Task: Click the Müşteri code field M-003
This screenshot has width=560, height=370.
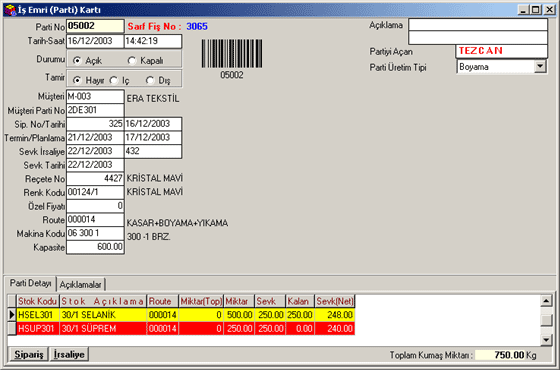Action: 95,96
